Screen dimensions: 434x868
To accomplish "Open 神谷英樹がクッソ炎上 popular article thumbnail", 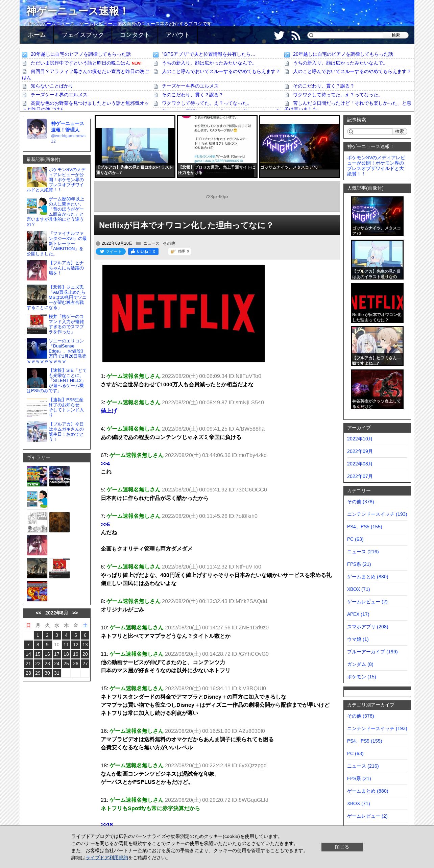I will pyautogui.click(x=377, y=389).
